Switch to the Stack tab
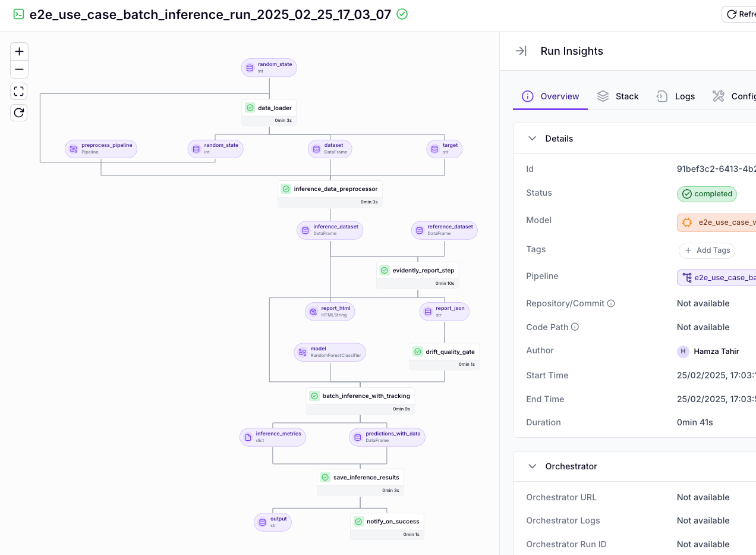Screen dimensions: 756x555 point(618,96)
